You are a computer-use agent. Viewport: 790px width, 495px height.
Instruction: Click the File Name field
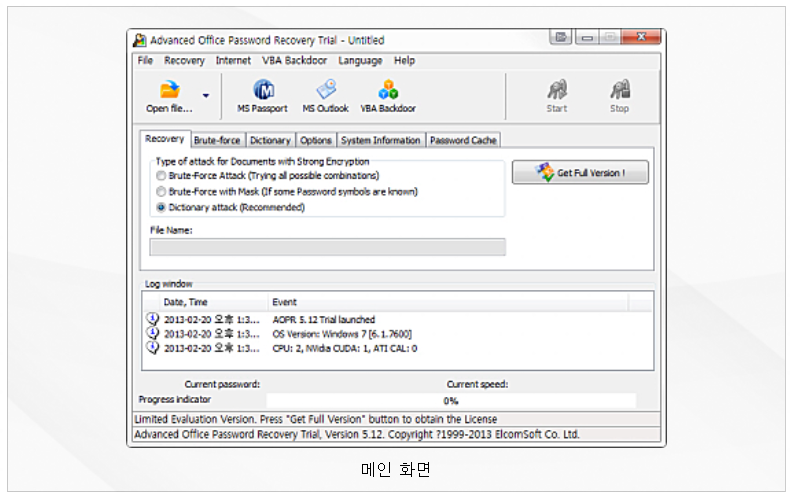[327, 247]
